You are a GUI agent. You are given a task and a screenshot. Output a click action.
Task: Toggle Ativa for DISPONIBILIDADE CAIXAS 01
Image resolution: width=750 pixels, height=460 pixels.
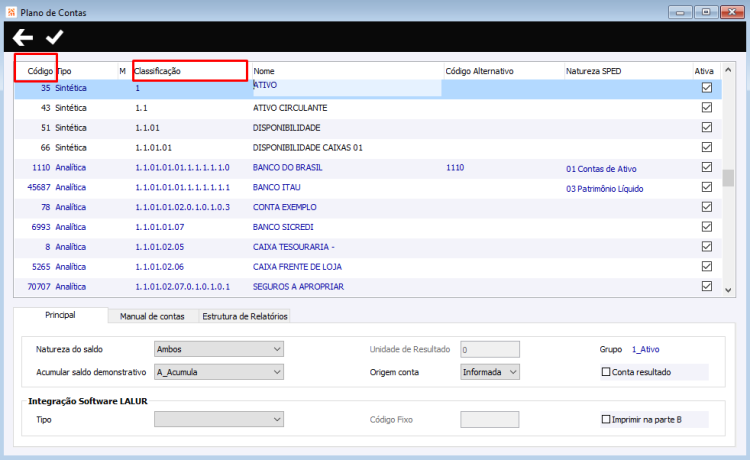706,147
